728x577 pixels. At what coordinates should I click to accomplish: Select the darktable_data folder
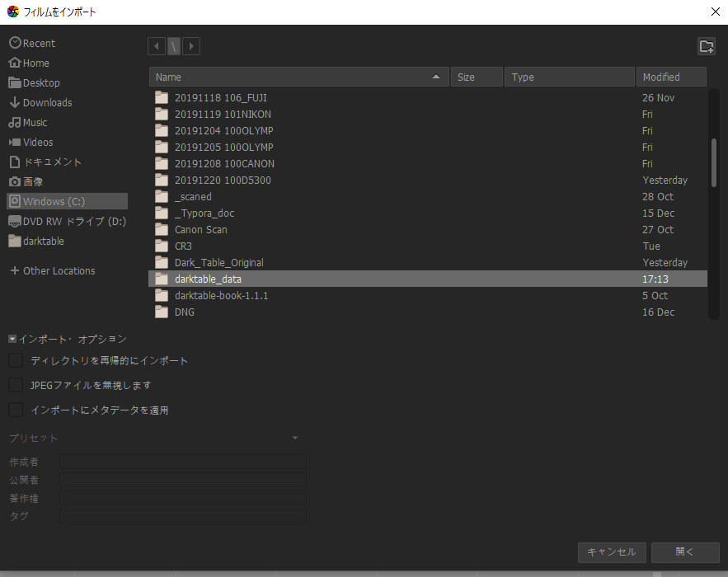coord(428,279)
